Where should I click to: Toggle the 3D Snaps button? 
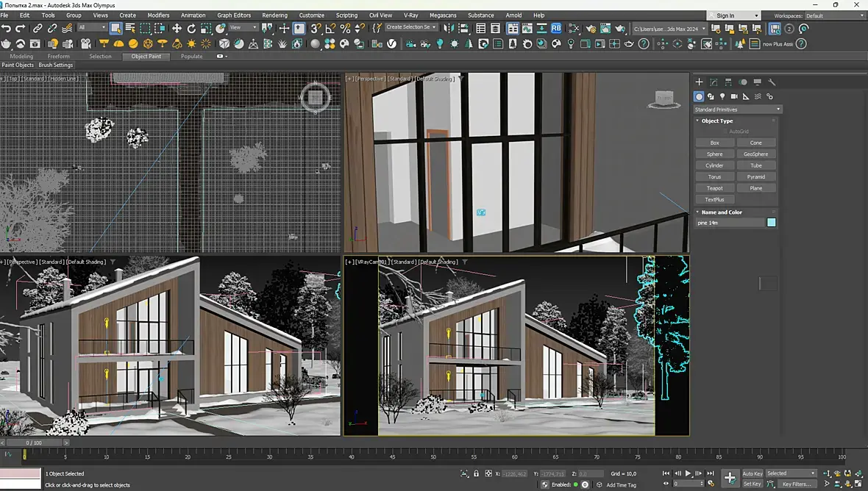click(x=316, y=28)
